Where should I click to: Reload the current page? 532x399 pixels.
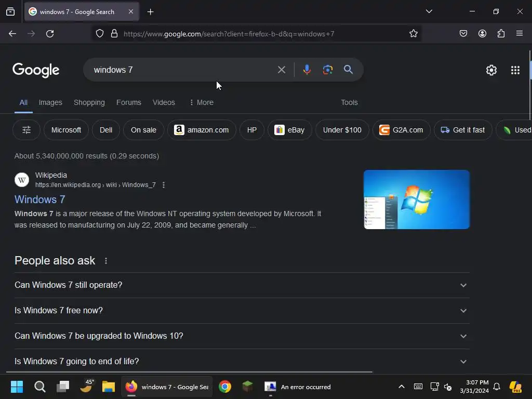[50, 34]
